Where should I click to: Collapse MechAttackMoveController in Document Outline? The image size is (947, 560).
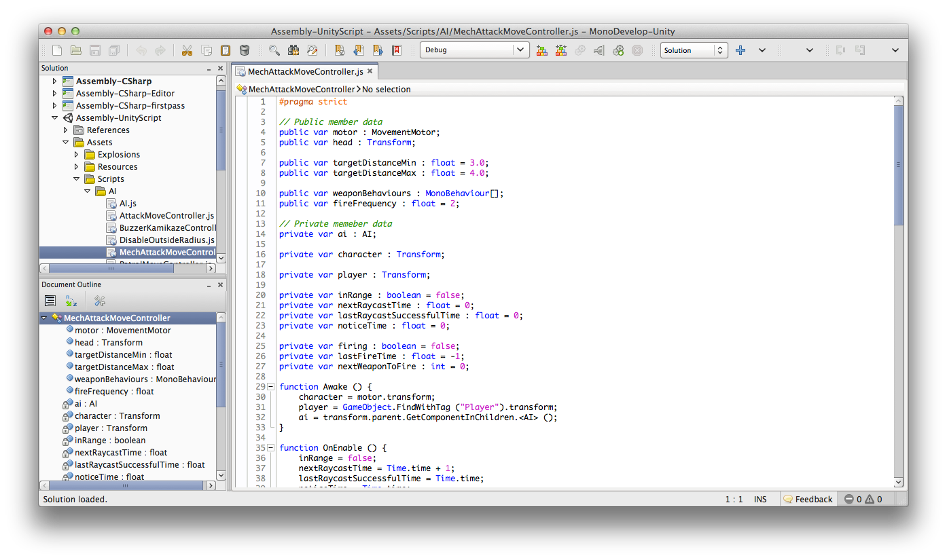pyautogui.click(x=44, y=318)
